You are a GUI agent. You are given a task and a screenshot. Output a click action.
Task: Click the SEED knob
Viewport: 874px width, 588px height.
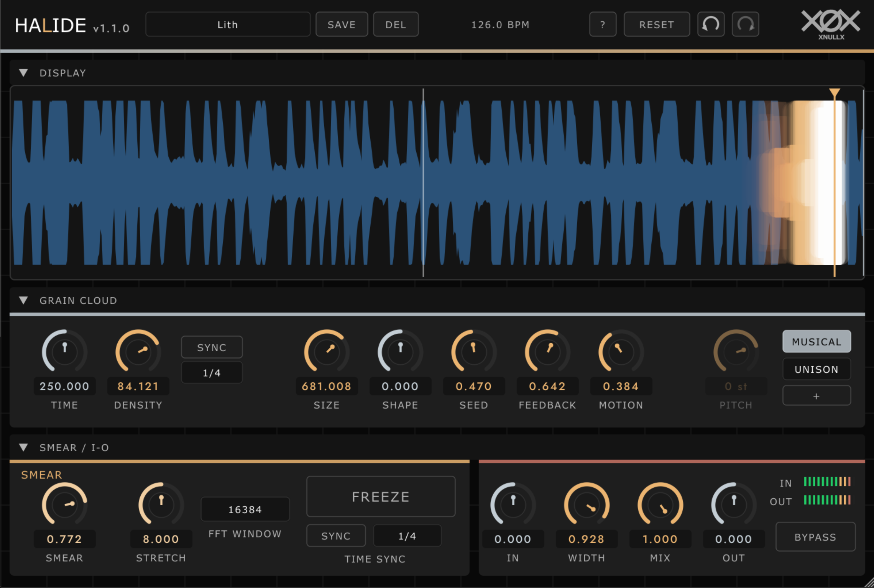tap(474, 351)
